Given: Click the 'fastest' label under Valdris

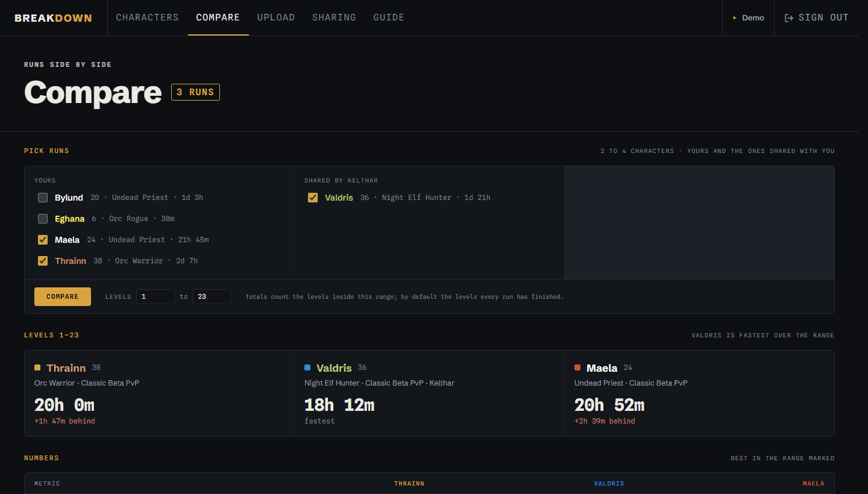Looking at the screenshot, I should [319, 421].
